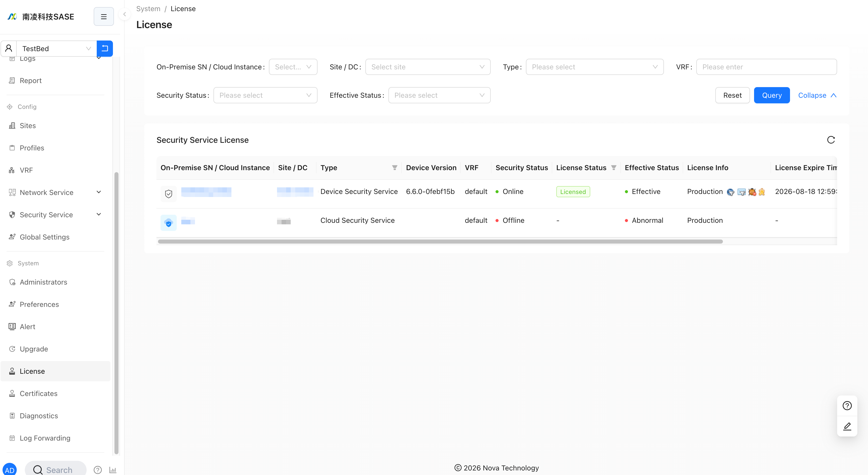The height and width of the screenshot is (475, 868).
Task: Click 'Device Security Service' type cell
Action: coord(359,192)
